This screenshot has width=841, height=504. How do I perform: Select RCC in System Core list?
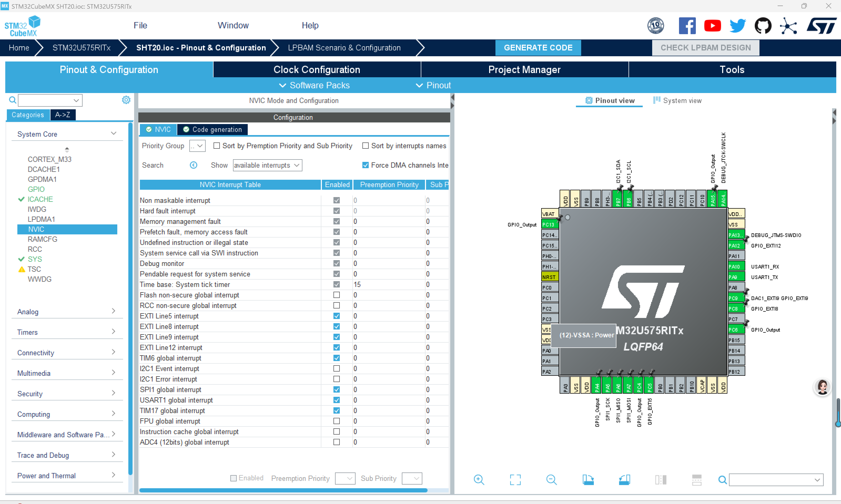(x=35, y=249)
